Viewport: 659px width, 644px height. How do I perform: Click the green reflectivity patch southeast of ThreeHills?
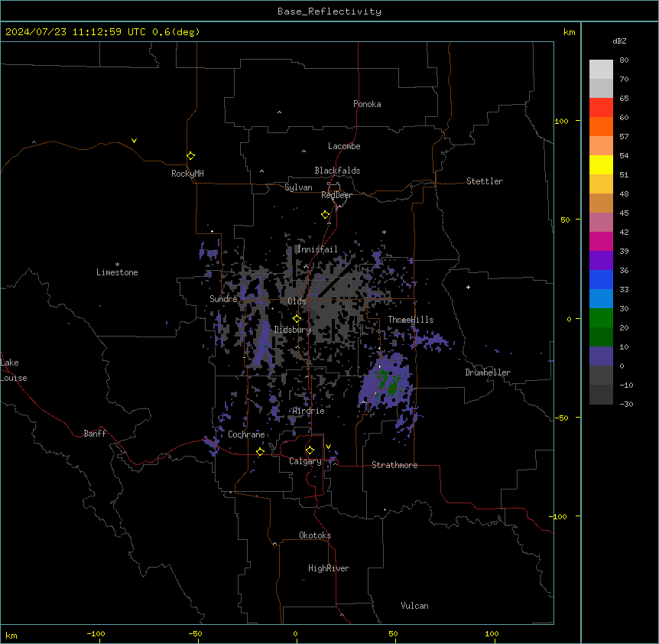388,382
